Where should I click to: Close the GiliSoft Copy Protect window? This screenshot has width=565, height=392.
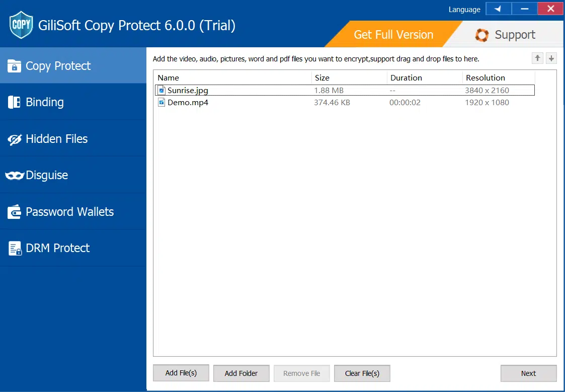pos(550,9)
